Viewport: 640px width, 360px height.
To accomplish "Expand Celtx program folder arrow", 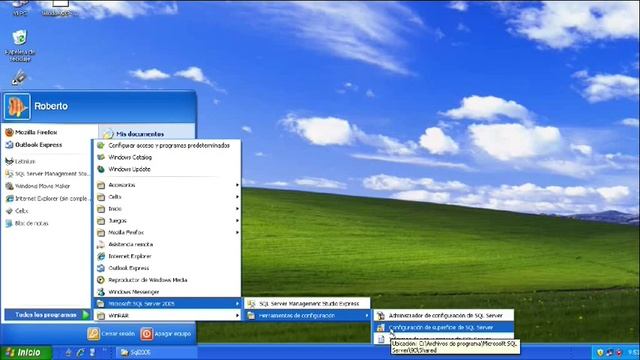I will [x=237, y=197].
